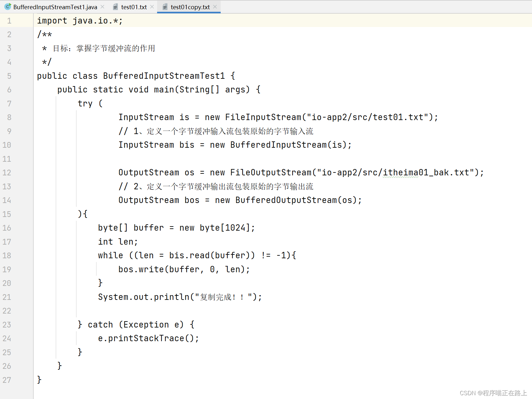Click 'byte[1024]' array size expression
Screen dimensions: 532x399
point(225,228)
